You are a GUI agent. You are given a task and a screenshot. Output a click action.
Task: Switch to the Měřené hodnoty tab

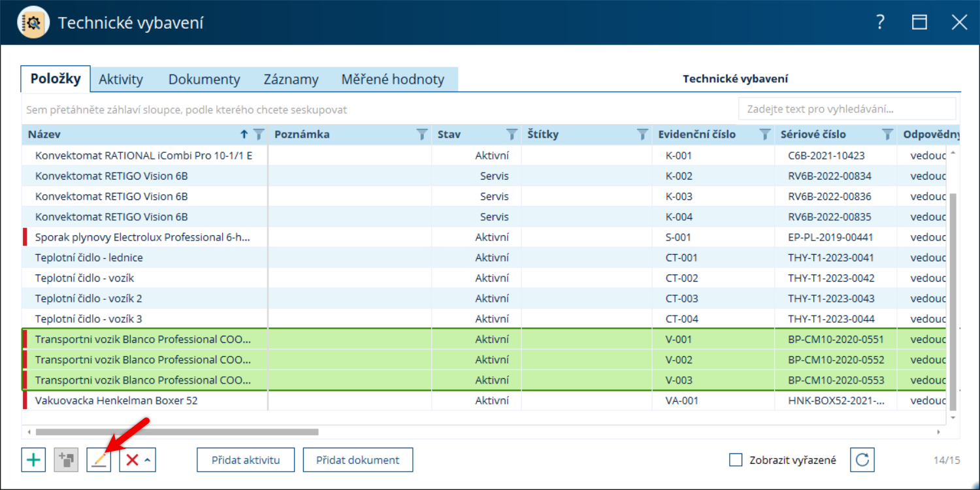click(393, 80)
